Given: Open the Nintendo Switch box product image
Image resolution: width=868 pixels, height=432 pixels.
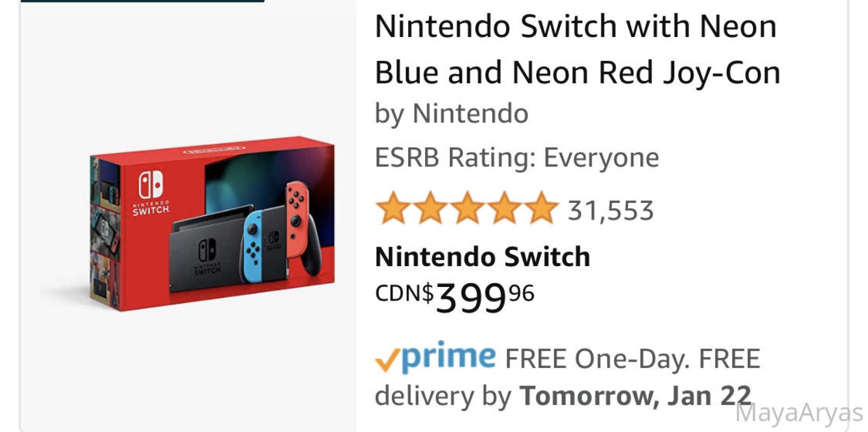Looking at the screenshot, I should 212,224.
